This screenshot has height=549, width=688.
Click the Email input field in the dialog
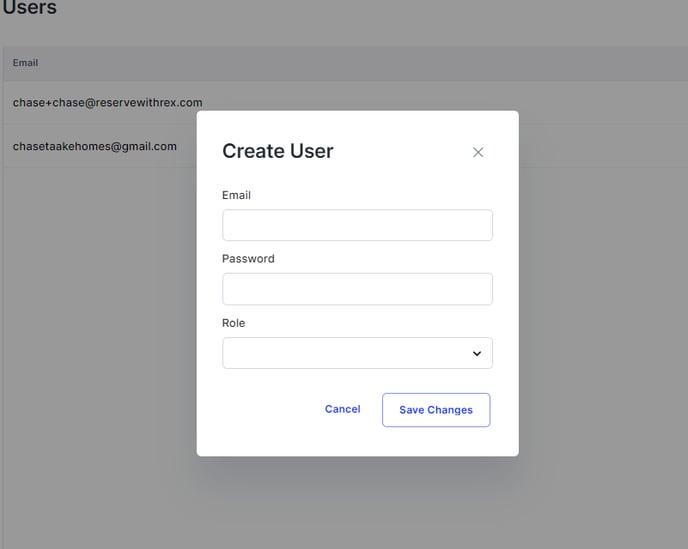tap(357, 225)
